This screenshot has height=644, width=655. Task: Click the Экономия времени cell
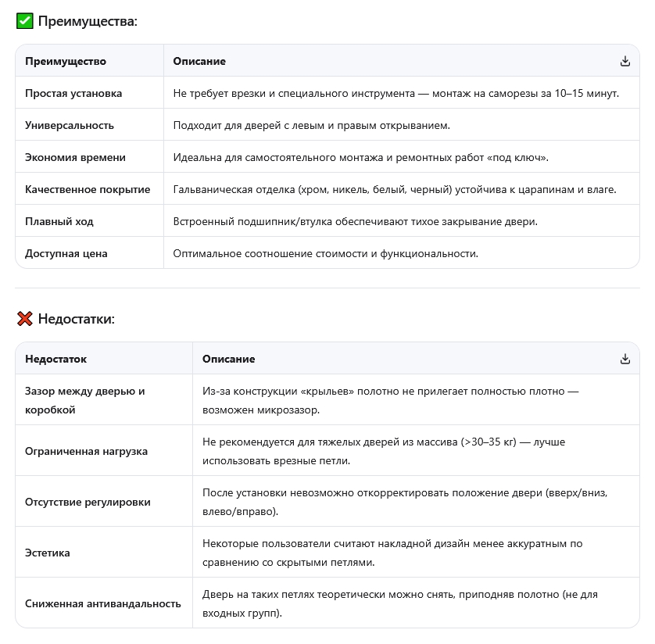point(75,157)
